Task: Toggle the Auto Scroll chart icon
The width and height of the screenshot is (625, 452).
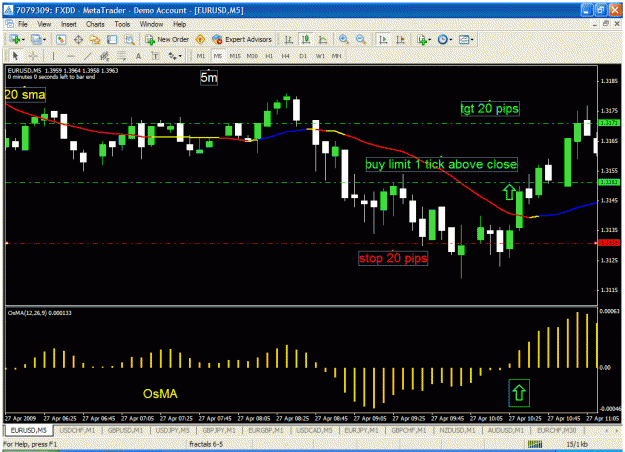Action: click(x=383, y=39)
